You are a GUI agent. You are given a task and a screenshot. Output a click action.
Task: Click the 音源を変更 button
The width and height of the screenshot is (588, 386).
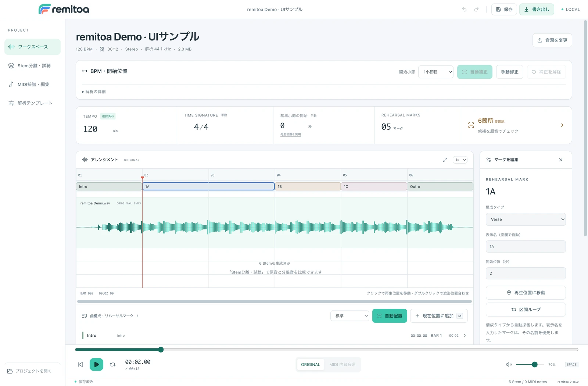point(552,40)
